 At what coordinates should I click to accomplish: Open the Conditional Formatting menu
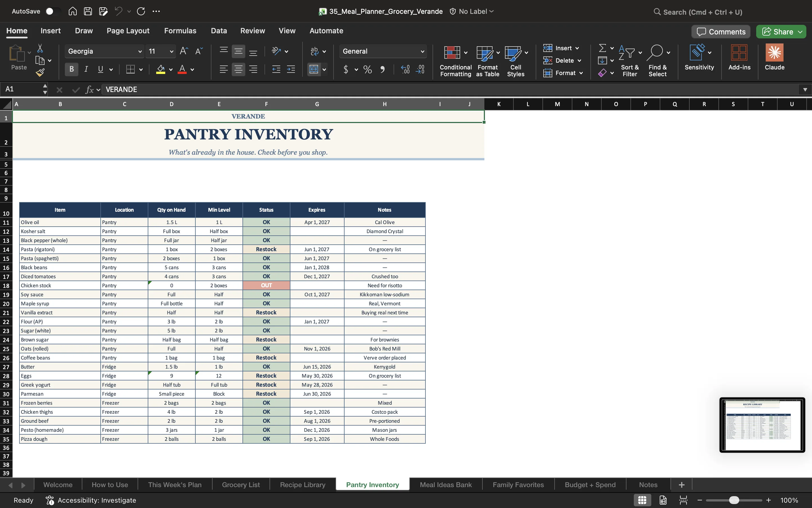[455, 61]
